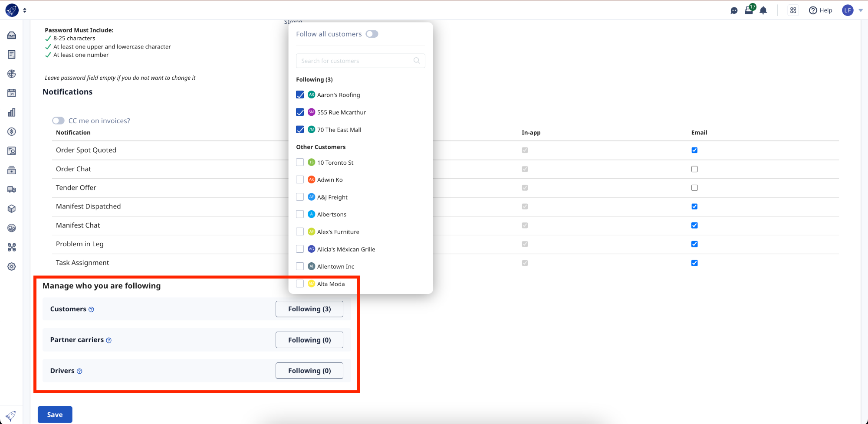Click the Search for customers field
Image resolution: width=868 pixels, height=424 pixels.
click(x=360, y=61)
